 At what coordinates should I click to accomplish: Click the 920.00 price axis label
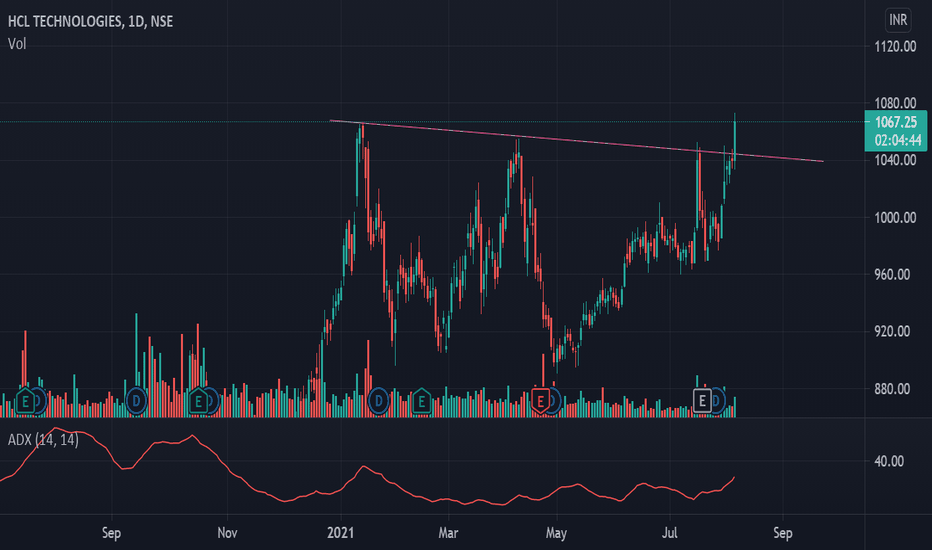click(x=892, y=331)
